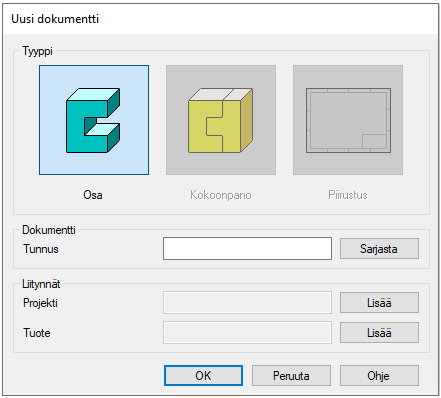Viewport: 441px width, 398px height.
Task: Click the Tunnus label
Action: [41, 249]
